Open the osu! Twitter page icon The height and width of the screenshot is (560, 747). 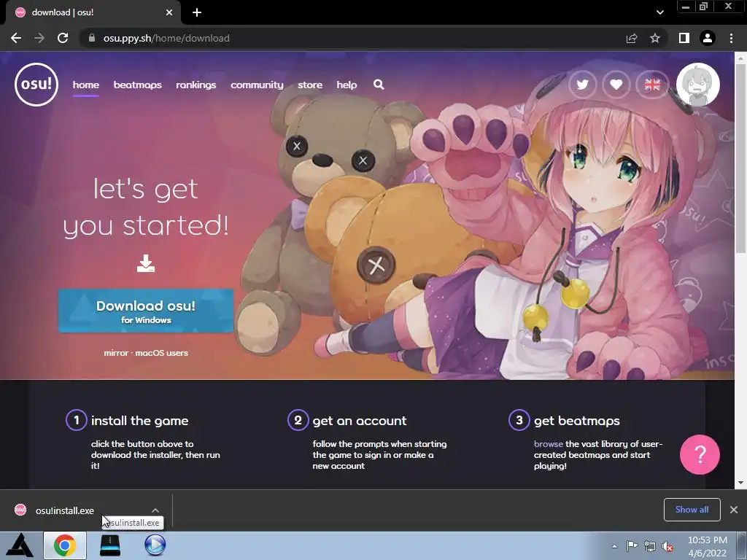[x=582, y=85]
